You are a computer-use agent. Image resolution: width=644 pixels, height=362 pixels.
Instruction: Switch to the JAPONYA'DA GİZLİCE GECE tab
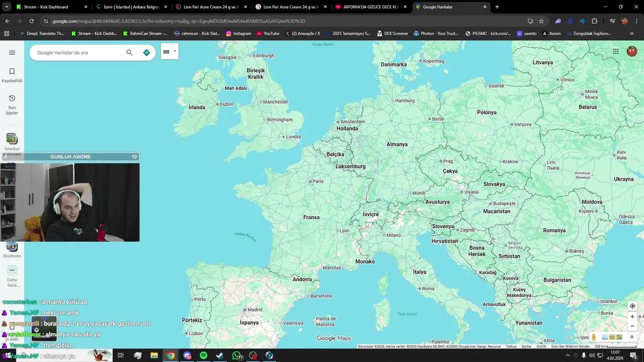[371, 7]
